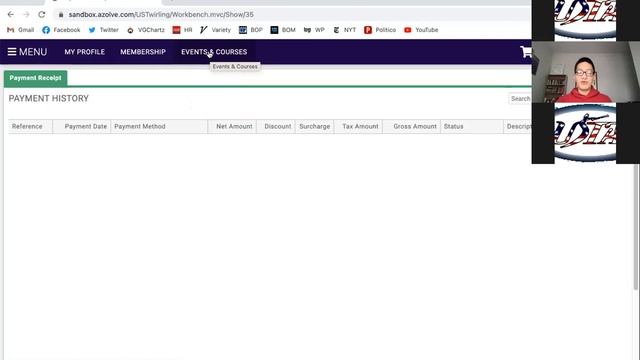Click the Payment History search field
This screenshot has height=360, width=640.
520,99
